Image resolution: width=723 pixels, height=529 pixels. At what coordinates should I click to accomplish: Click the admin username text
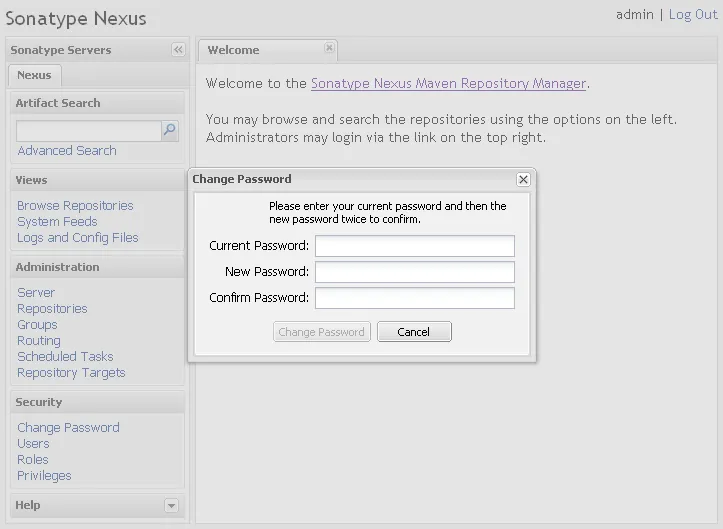click(x=634, y=15)
